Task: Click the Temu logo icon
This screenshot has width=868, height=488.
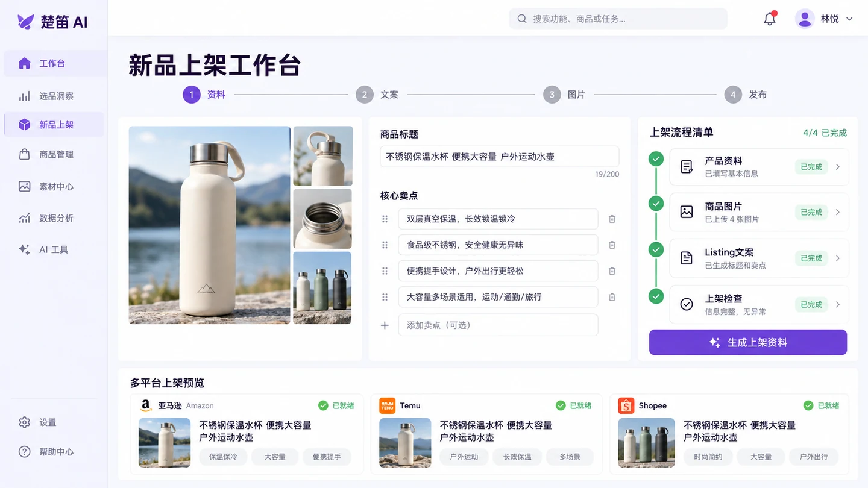Action: coord(387,405)
